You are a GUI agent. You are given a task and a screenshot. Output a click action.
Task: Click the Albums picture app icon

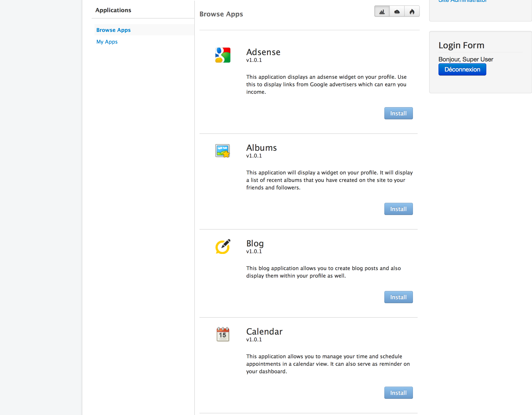click(x=222, y=151)
